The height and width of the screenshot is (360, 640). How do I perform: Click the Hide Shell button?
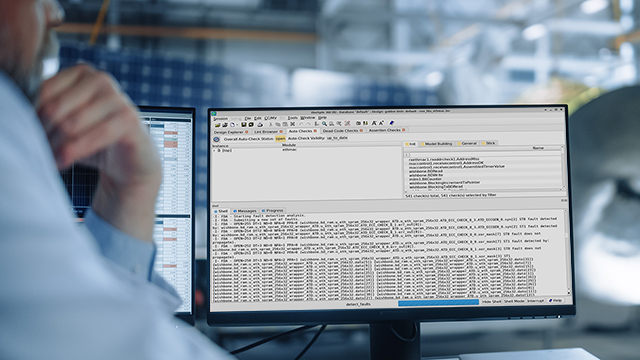pyautogui.click(x=491, y=301)
